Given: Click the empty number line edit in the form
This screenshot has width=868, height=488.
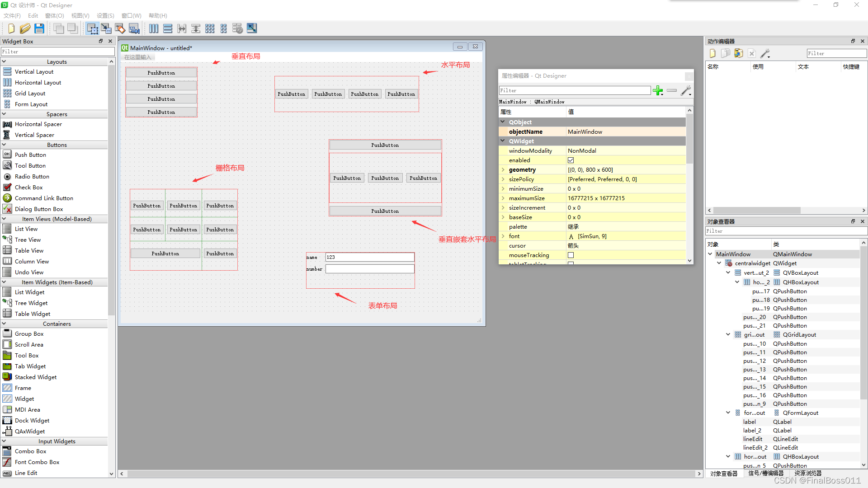Looking at the screenshot, I should pyautogui.click(x=370, y=269).
